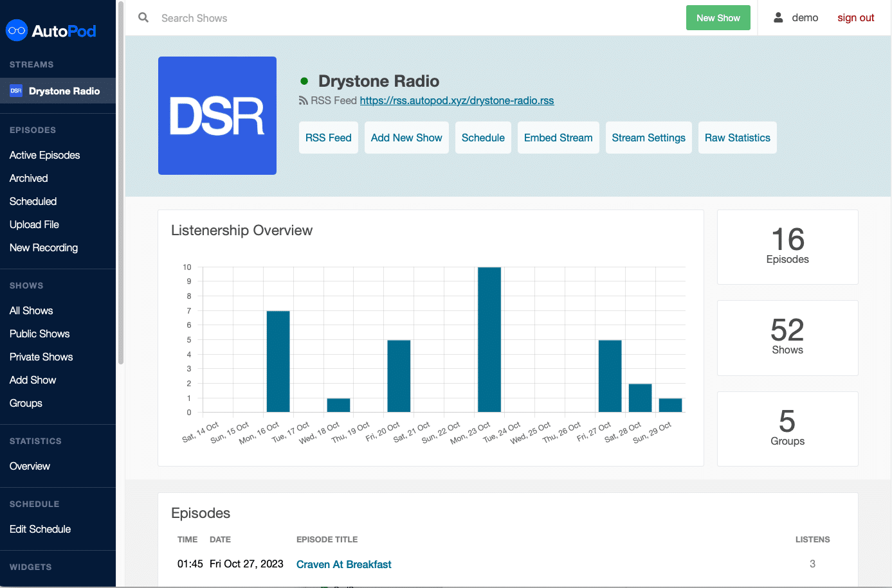The width and height of the screenshot is (892, 588).
Task: Select Upload File in sidebar
Action: click(x=34, y=225)
